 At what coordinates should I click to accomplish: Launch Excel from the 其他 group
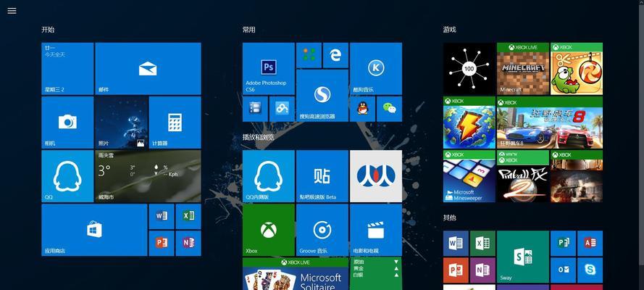(482, 243)
